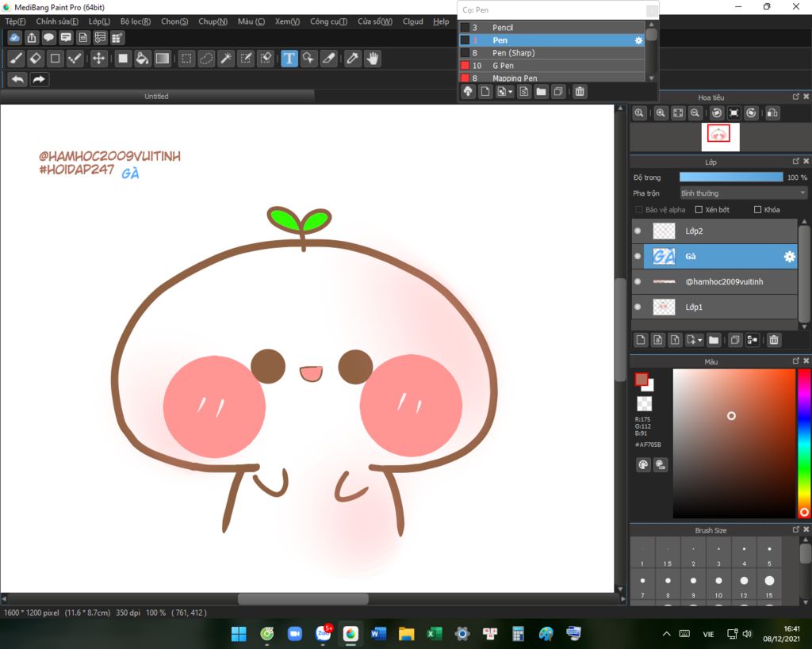This screenshot has height=649, width=812.
Task: Open settings gear for Gà layer
Action: point(789,256)
